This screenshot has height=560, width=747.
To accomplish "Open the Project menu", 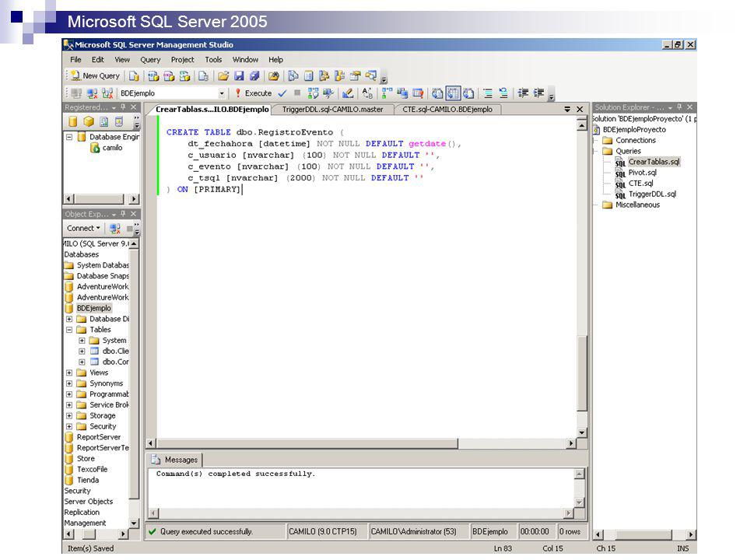I will pyautogui.click(x=182, y=60).
